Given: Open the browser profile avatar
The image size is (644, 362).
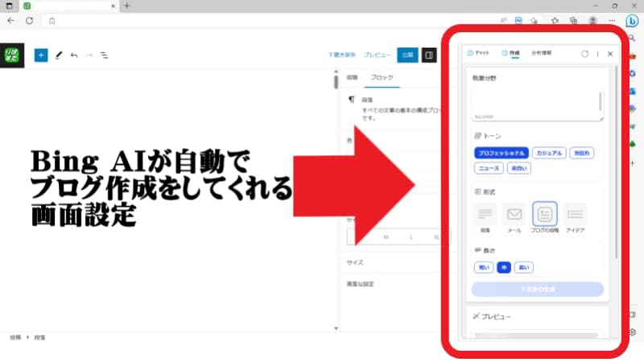Looking at the screenshot, I should point(592,21).
